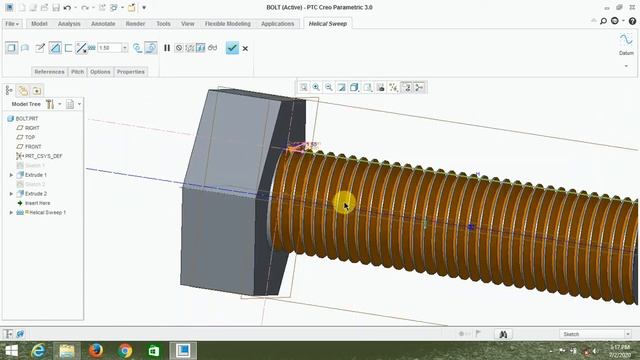This screenshot has width=640, height=360.
Task: Click the verify with glasses icon
Action: (212, 48)
